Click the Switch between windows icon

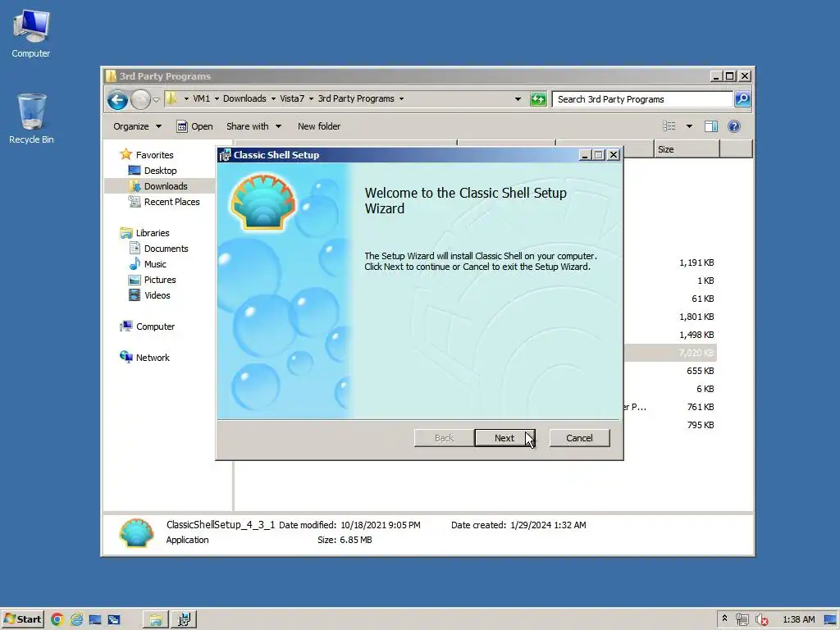(113, 619)
